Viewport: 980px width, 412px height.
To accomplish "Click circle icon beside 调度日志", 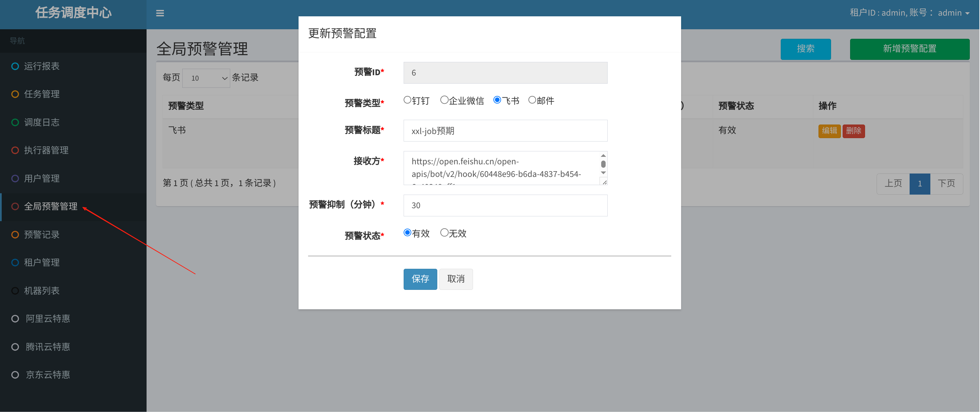I will [15, 122].
